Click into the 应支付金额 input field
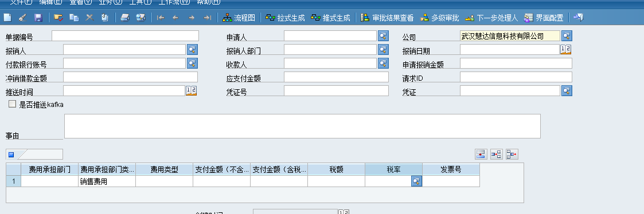 336,77
